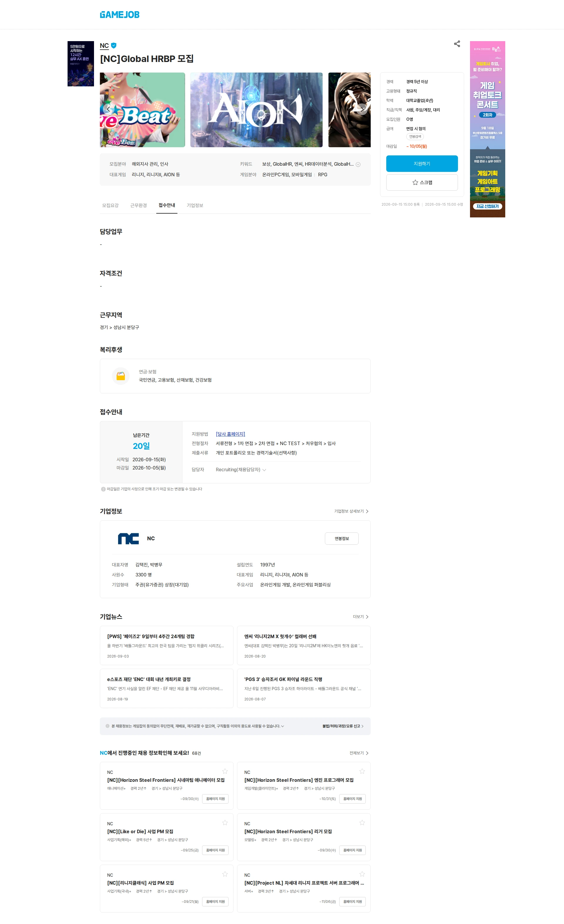The image size is (564, 924).
Task: Star the 리니지클래식 사업 PM posting
Action: 225,874
